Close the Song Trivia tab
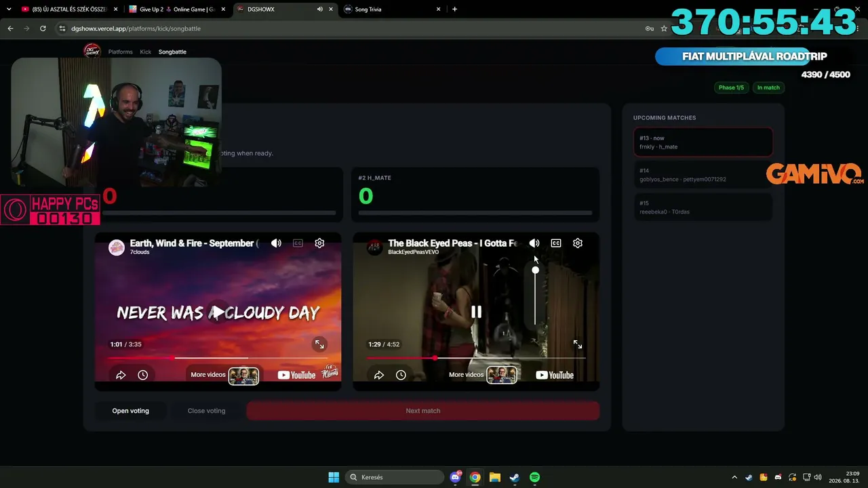Screen dimensions: 868x488 438,9
